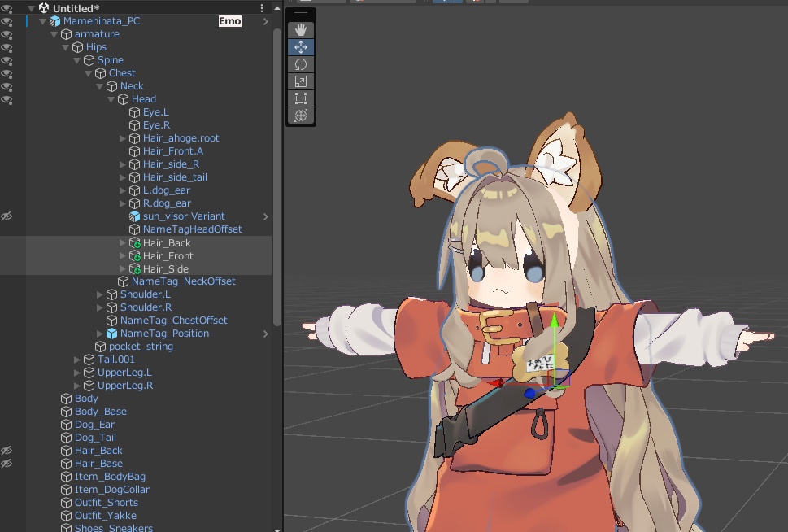Select the Rect transform tool

(x=301, y=98)
